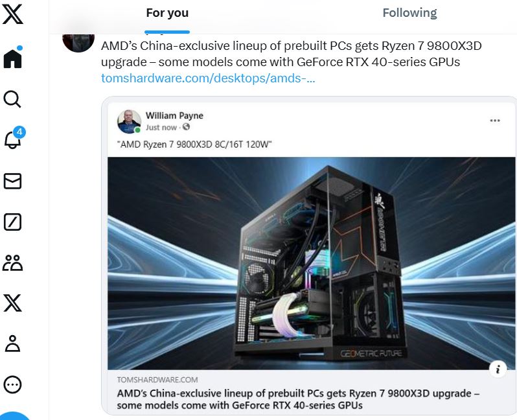Open Notifications bell with badge
This screenshot has width=517, height=420.
point(14,137)
